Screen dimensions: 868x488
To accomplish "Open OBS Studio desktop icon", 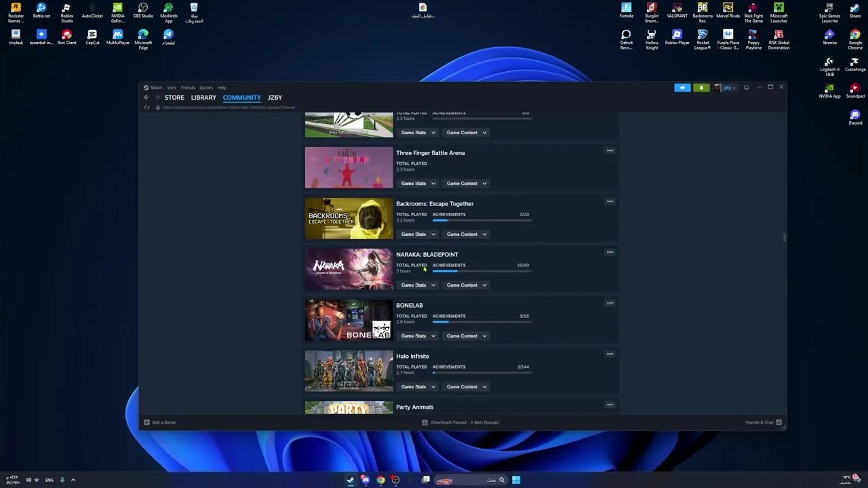I will coord(143,11).
